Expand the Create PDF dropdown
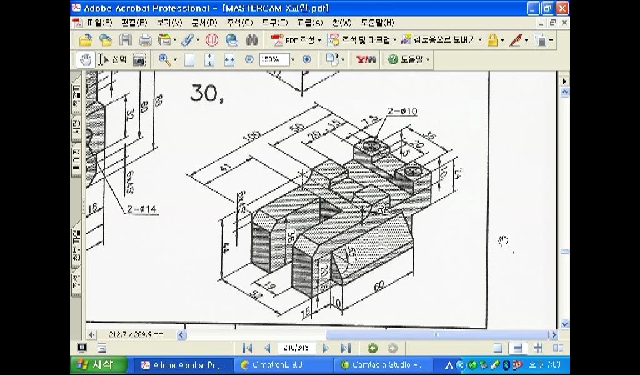 pos(319,40)
